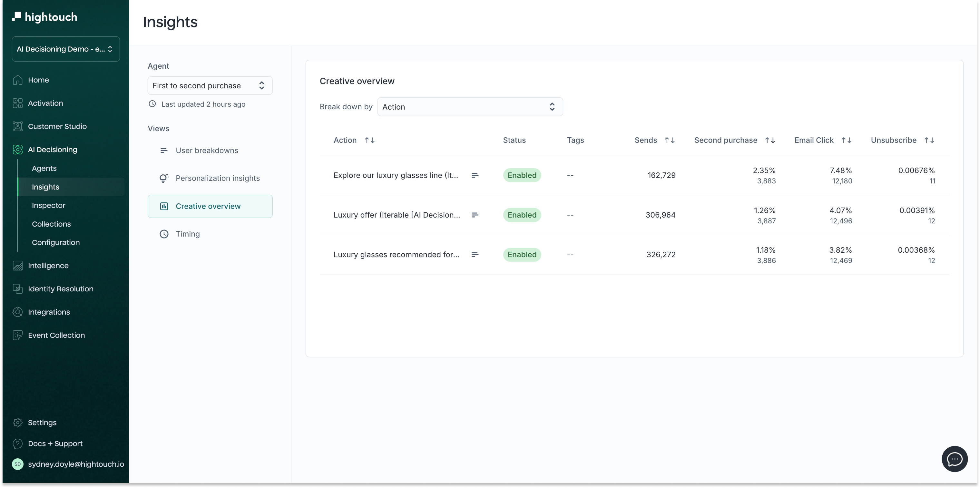This screenshot has height=488, width=980.
Task: Click the Customer Studio icon
Action: pyautogui.click(x=17, y=126)
